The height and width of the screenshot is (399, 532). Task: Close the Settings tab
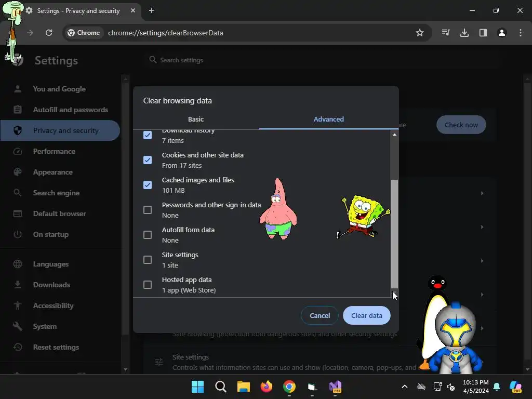[x=133, y=10]
